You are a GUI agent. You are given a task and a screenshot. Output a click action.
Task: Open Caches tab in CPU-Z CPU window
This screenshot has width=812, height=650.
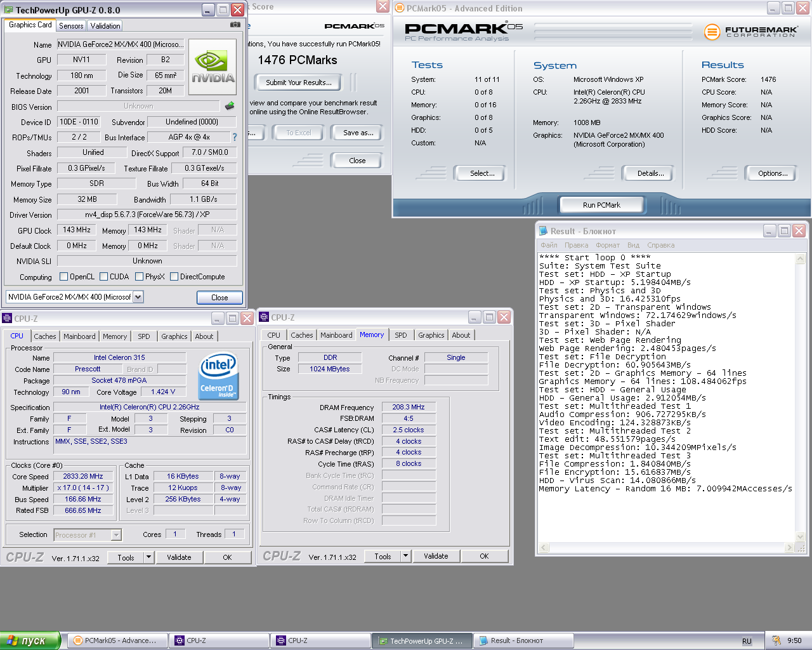point(45,336)
